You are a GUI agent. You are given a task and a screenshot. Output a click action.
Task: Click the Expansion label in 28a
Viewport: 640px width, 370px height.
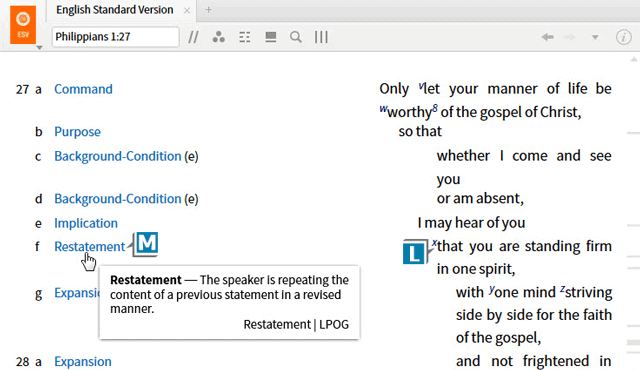coord(83,361)
